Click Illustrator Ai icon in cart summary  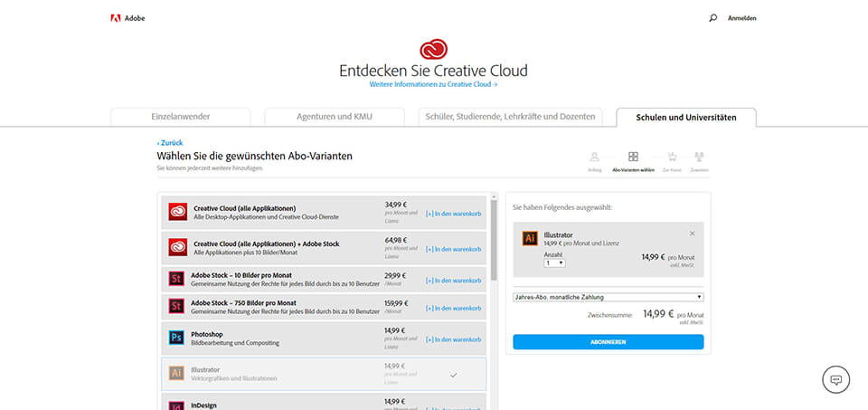coord(530,238)
